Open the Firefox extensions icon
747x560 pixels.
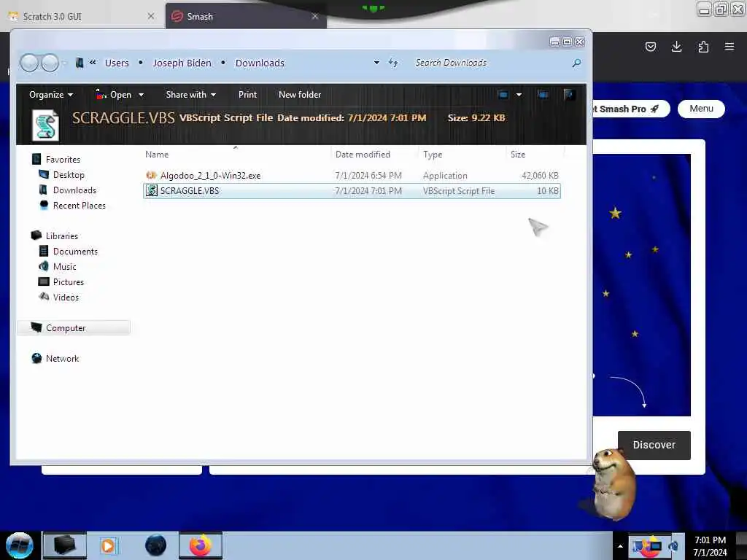[703, 47]
